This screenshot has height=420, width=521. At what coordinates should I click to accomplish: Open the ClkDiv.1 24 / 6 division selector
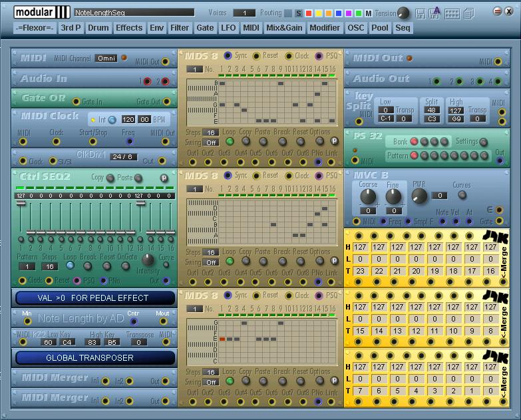(123, 156)
